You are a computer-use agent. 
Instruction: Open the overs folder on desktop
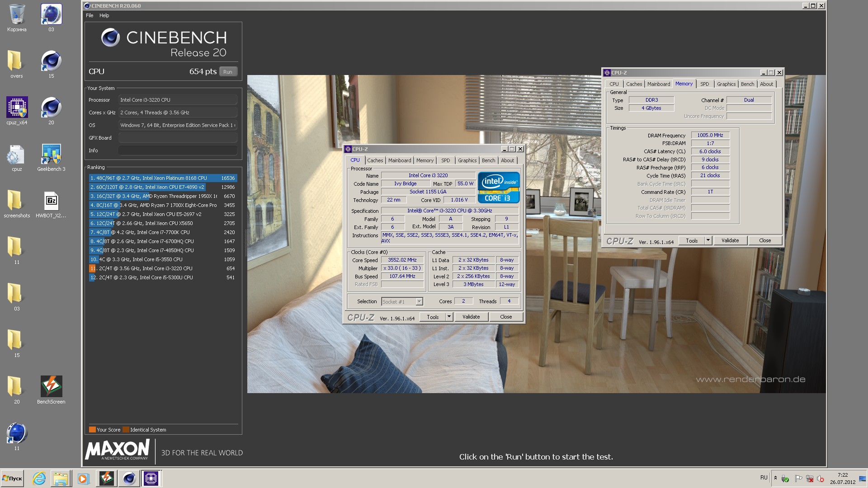[x=17, y=65]
